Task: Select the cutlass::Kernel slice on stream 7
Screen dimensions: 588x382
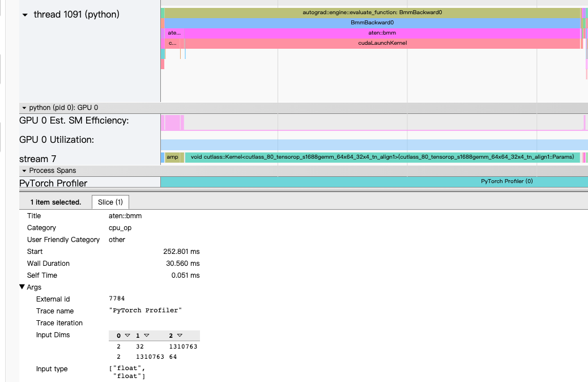Action: tap(382, 157)
